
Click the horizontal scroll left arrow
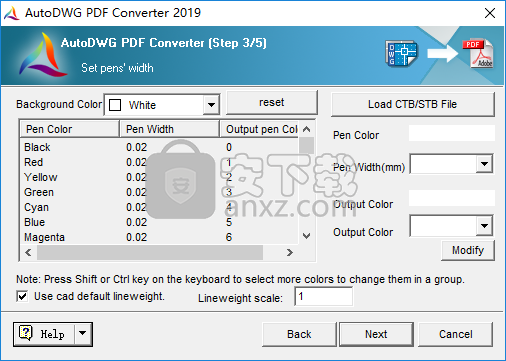[x=29, y=253]
